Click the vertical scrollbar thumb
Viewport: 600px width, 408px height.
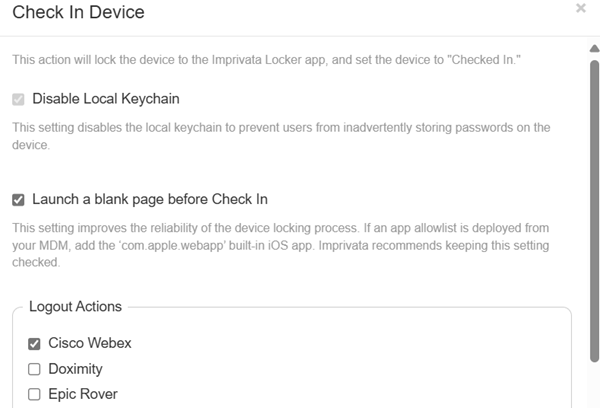point(593,200)
